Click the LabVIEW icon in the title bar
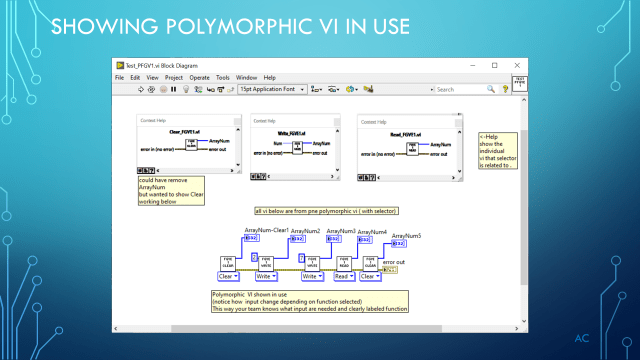 (120, 66)
